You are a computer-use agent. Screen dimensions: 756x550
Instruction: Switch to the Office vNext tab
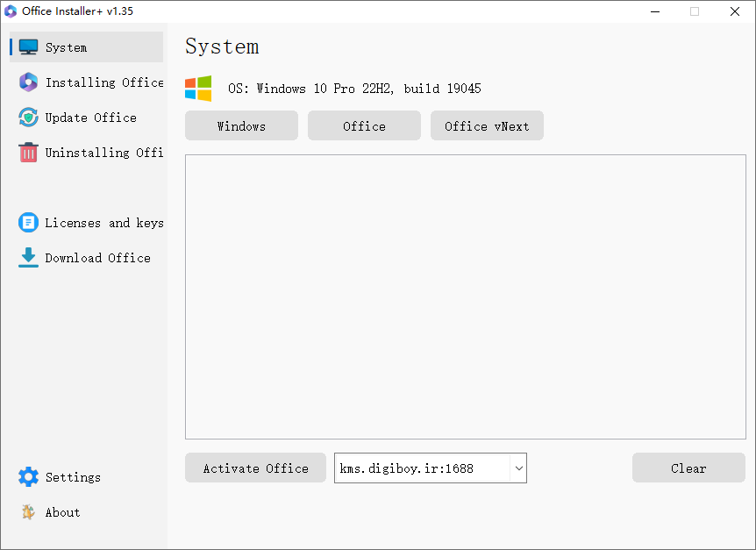[x=487, y=125]
